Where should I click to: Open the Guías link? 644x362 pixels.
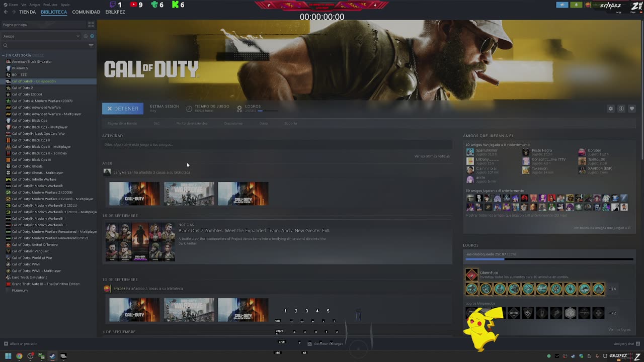pyautogui.click(x=264, y=123)
